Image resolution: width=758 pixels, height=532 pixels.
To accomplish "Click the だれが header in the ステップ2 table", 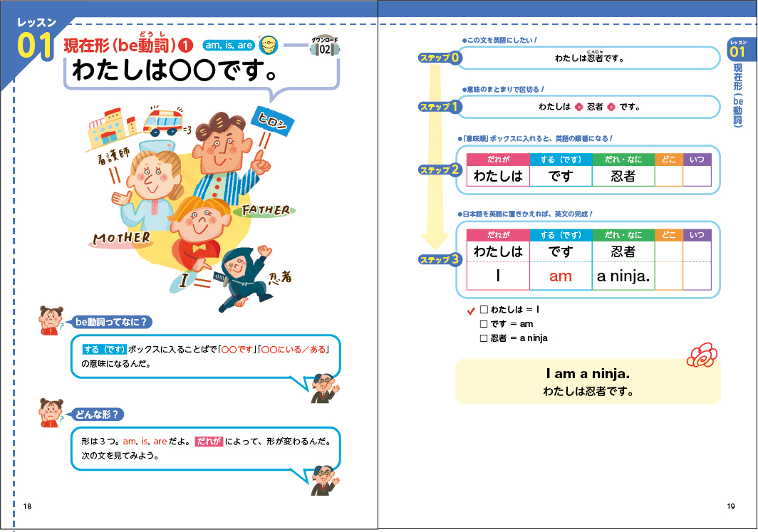I will tap(498, 160).
